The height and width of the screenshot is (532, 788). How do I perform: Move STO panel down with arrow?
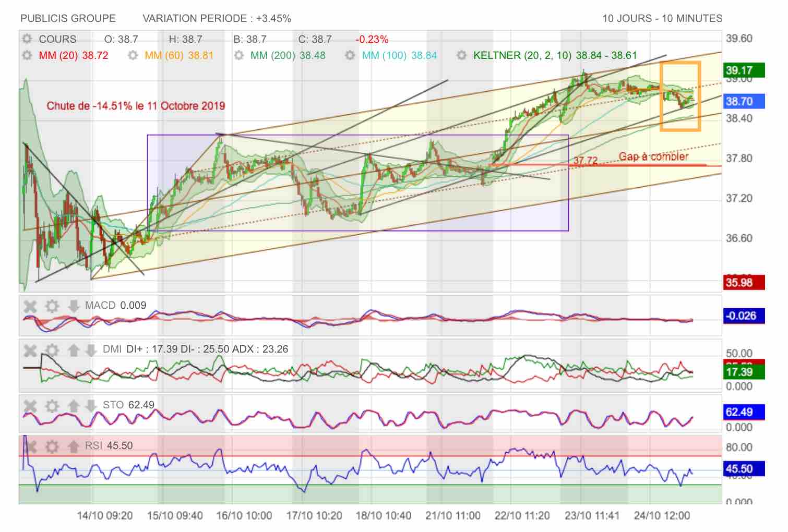(x=91, y=406)
